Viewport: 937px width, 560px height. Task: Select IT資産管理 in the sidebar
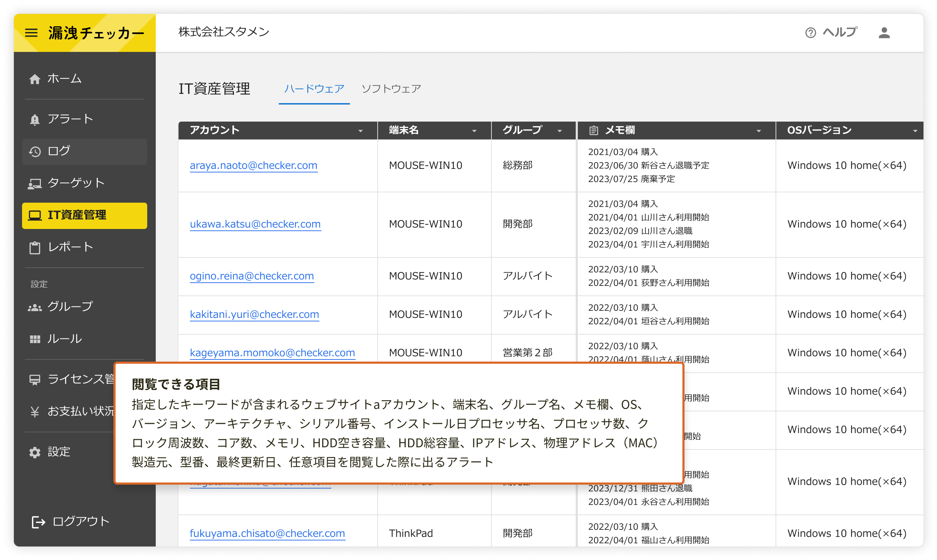tap(85, 215)
